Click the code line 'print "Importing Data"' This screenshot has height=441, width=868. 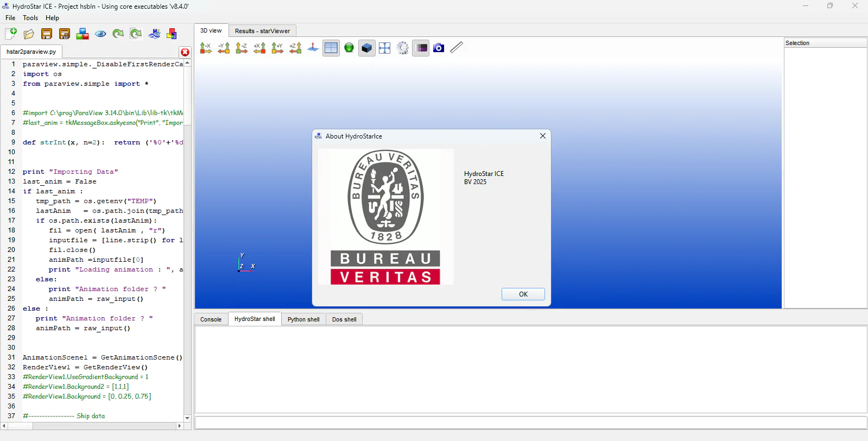71,172
